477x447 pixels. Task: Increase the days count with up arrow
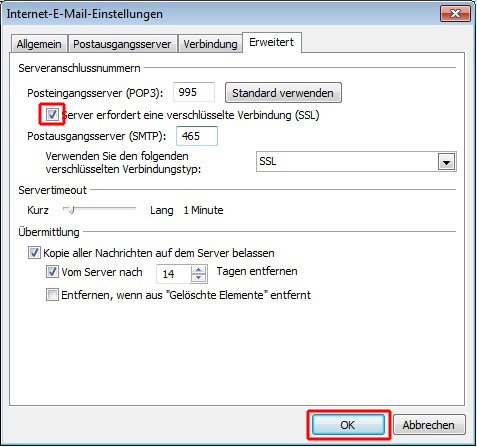199,270
